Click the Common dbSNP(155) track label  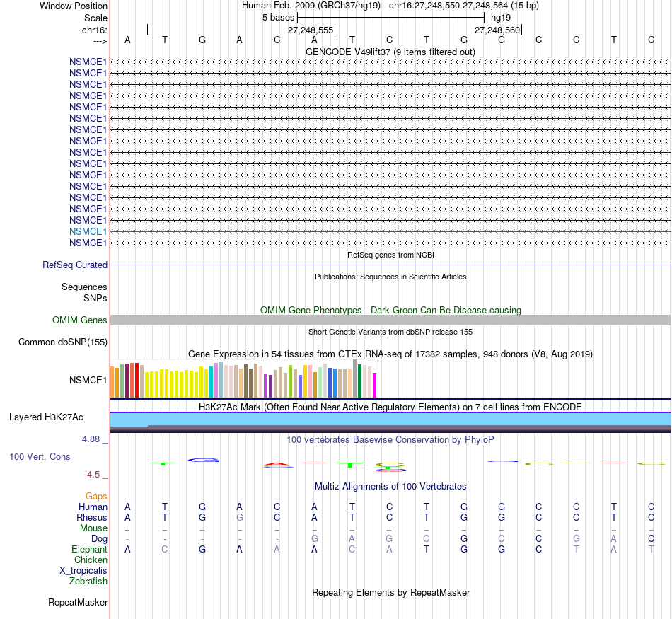[x=62, y=342]
